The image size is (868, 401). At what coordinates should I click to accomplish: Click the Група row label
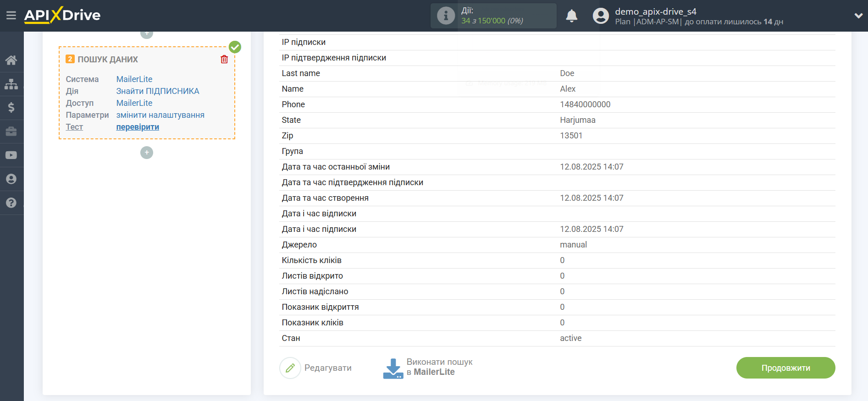click(x=292, y=151)
